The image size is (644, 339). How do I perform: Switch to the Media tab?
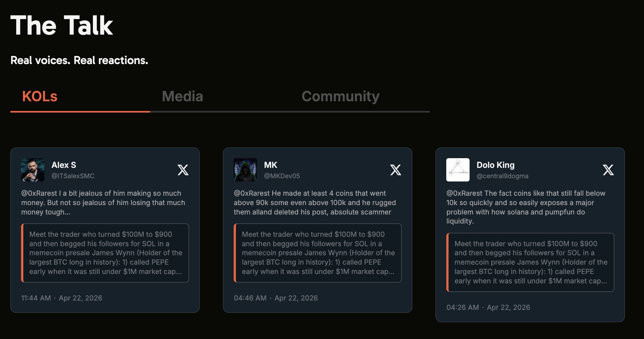pos(183,96)
